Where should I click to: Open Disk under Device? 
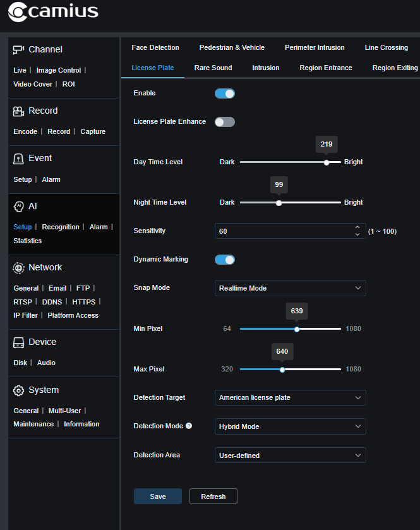click(x=20, y=363)
